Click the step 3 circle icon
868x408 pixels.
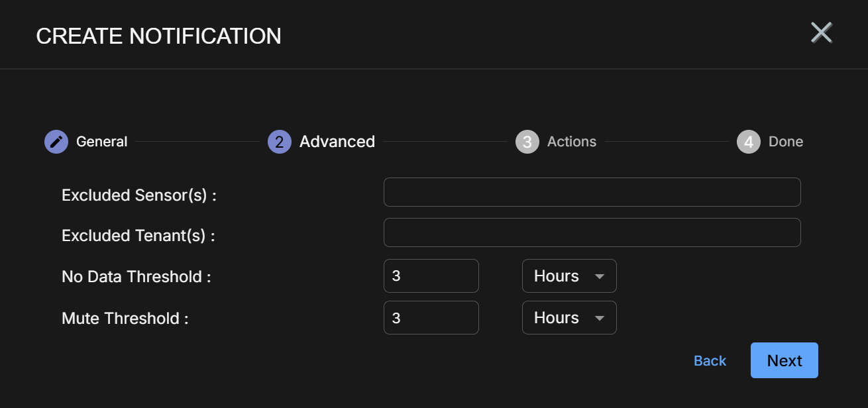pyautogui.click(x=527, y=142)
